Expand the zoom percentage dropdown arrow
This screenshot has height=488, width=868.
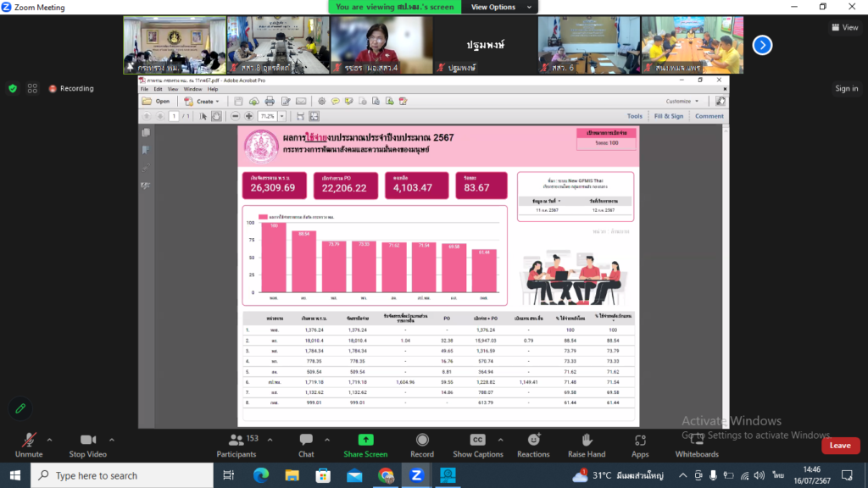[281, 116]
